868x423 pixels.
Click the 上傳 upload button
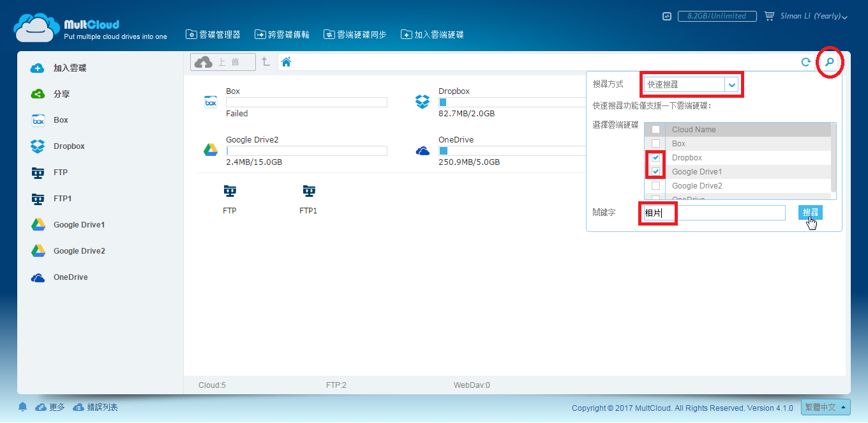[x=223, y=62]
